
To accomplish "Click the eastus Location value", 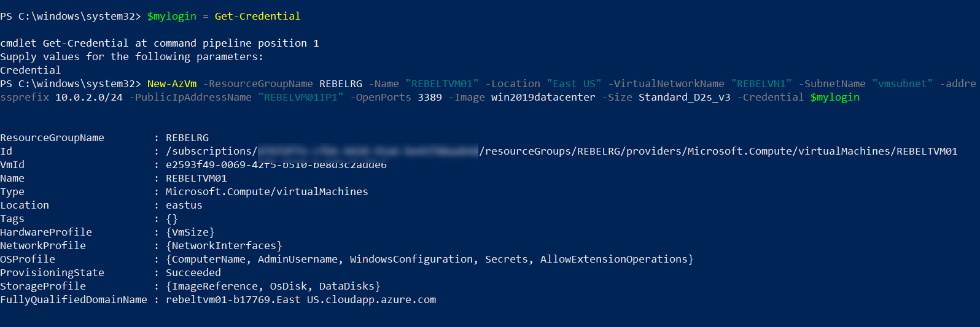I will (x=184, y=205).
